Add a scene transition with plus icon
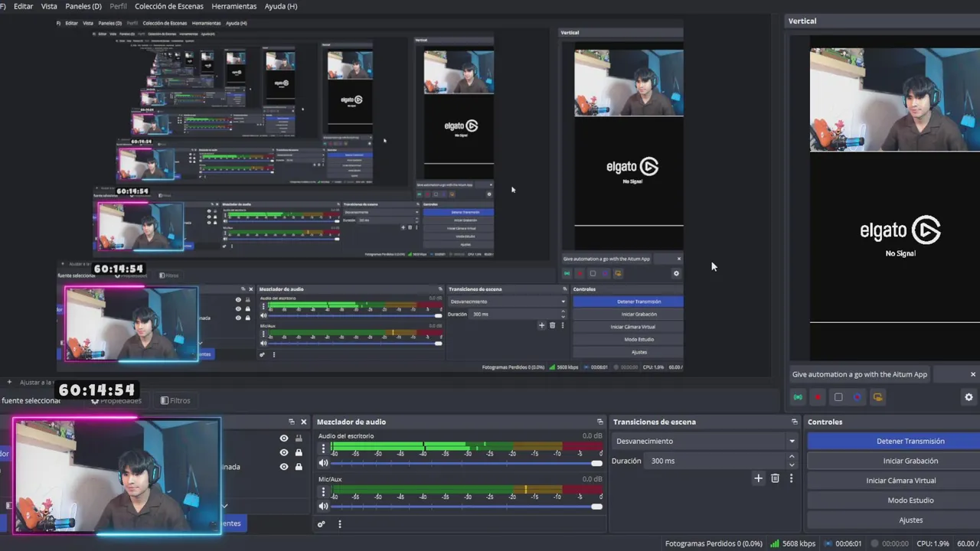Viewport: 980px width, 551px height. tap(758, 478)
